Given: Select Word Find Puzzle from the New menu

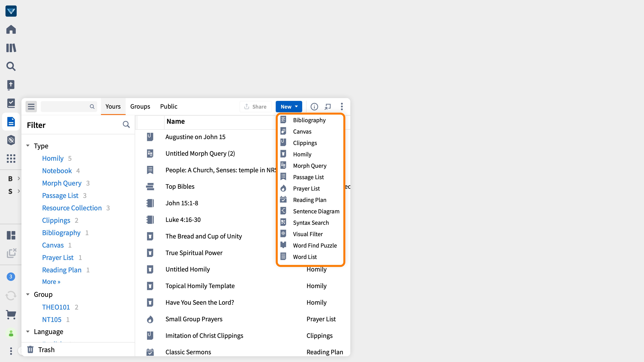Looking at the screenshot, I should pos(315,245).
